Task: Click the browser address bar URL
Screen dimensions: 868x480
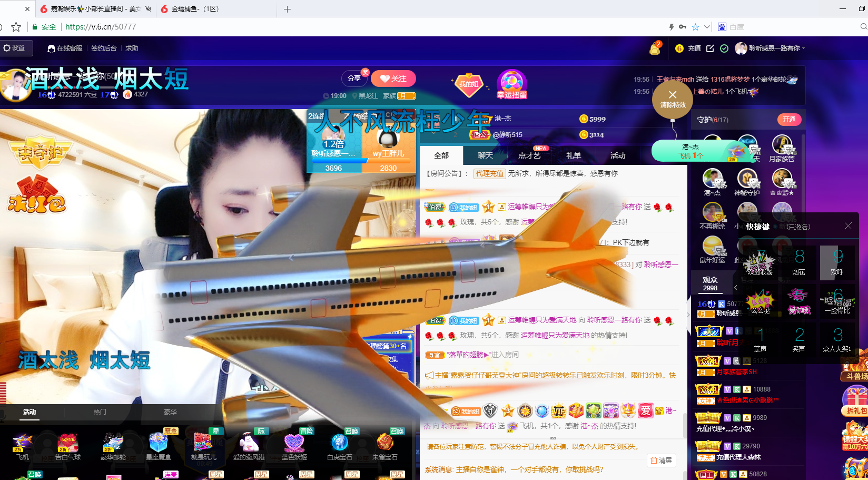Action: (x=101, y=27)
